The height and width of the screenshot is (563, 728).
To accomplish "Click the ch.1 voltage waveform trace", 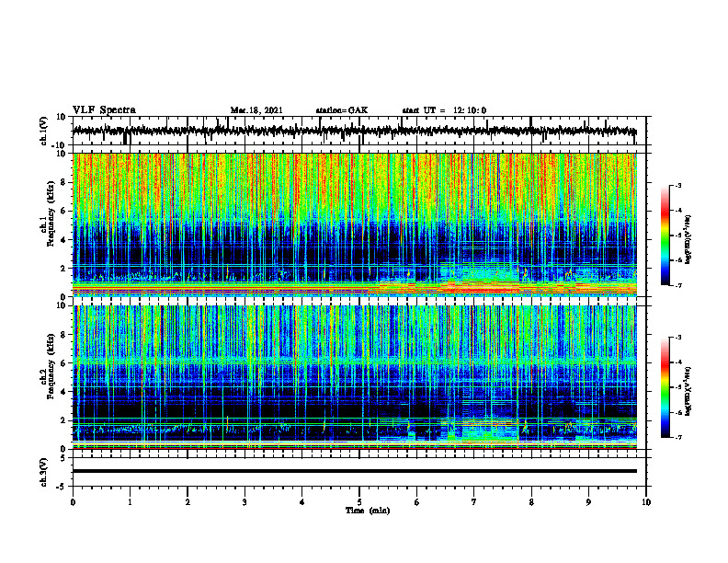I will [355, 131].
